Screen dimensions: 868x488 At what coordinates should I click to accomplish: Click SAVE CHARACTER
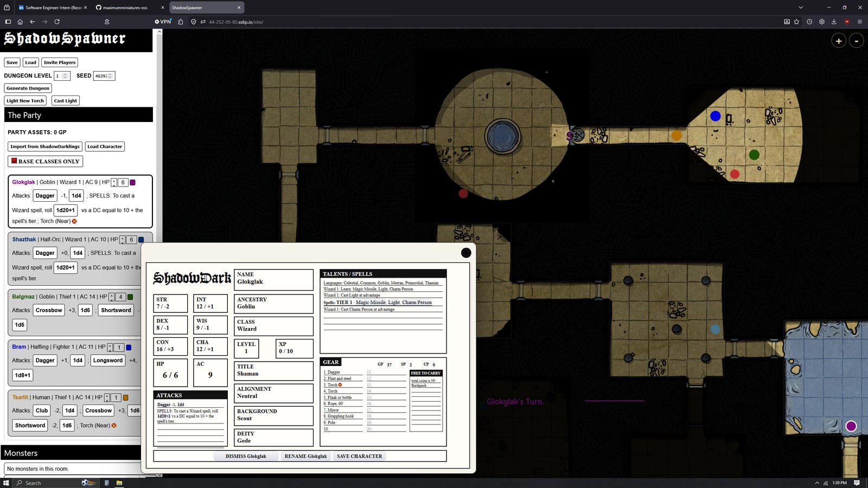pos(359,456)
